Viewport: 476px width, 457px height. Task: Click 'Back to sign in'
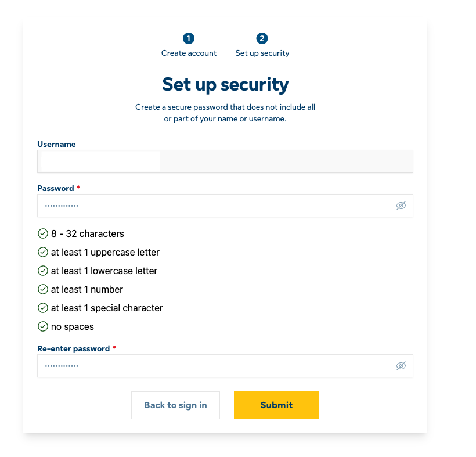coord(175,405)
